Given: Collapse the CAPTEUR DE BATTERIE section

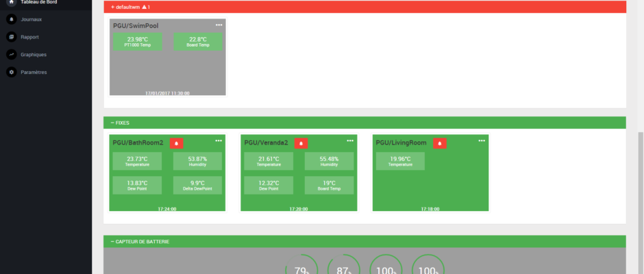Looking at the screenshot, I should [x=364, y=242].
